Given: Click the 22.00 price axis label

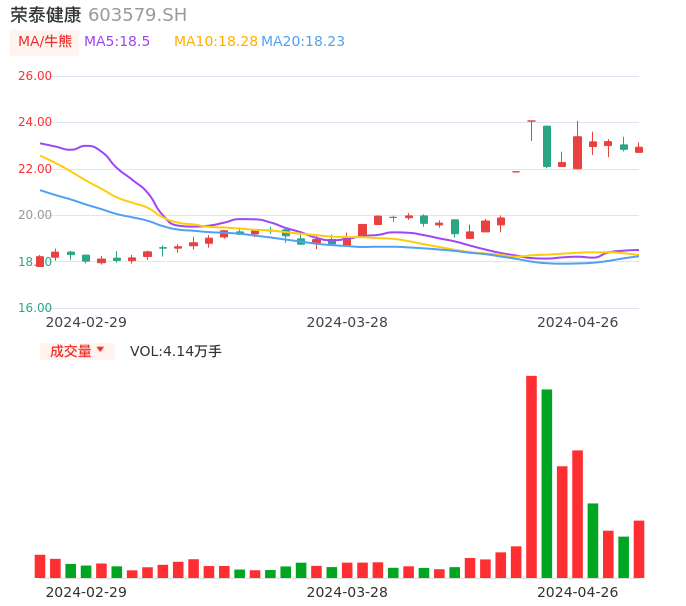Looking at the screenshot, I should click(35, 169).
